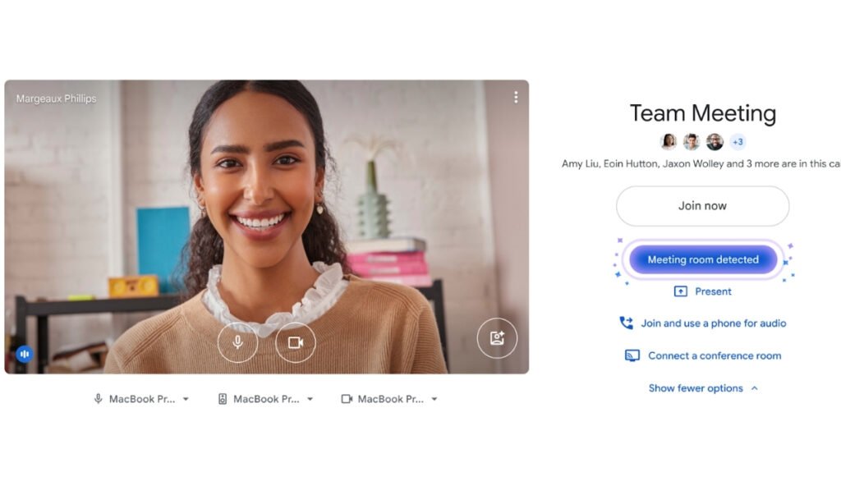Viewport: 841px width, 504px height.
Task: Open the MacBook Pro camera selector
Action: coord(388,399)
